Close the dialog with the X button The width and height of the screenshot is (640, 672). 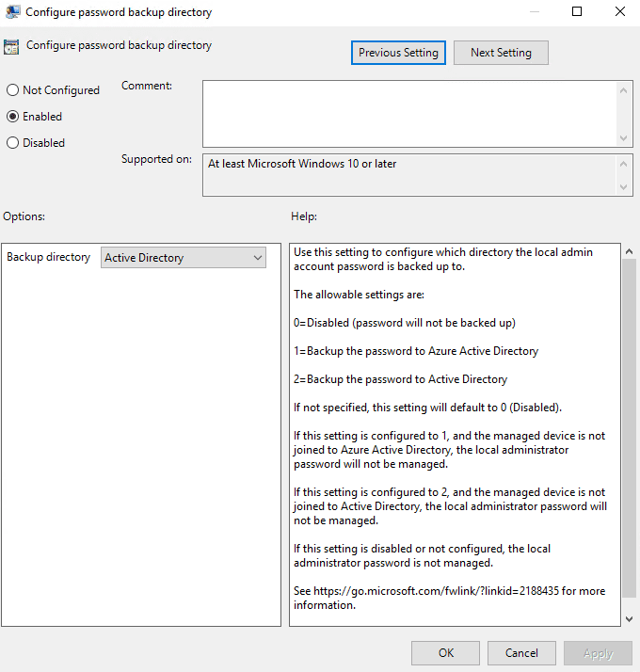pos(619,12)
